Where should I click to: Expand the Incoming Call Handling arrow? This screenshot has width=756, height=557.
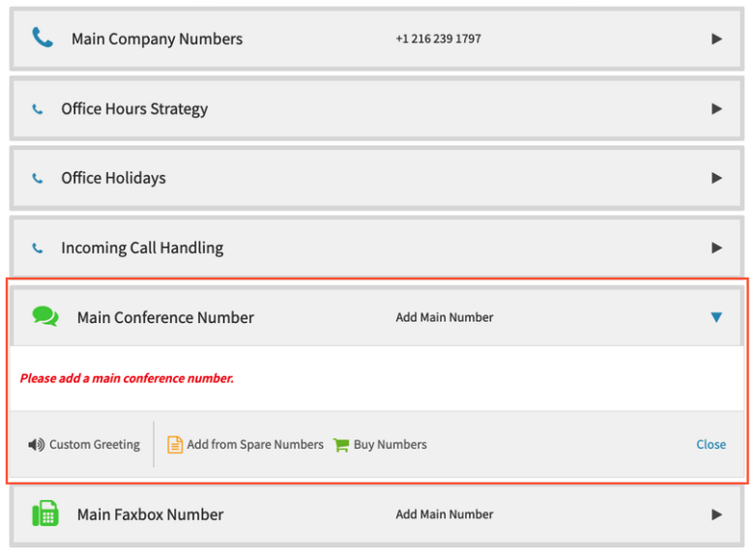pos(716,248)
